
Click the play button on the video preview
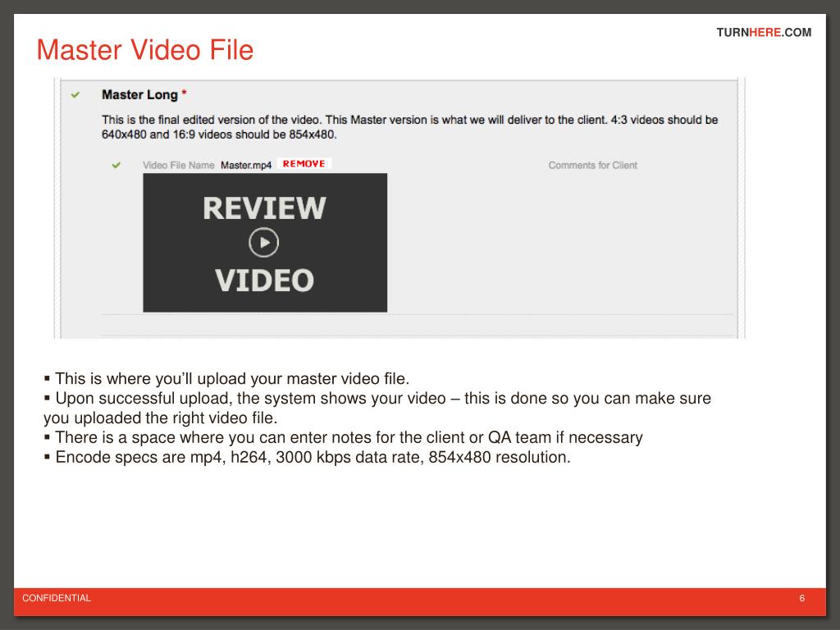pos(263,243)
